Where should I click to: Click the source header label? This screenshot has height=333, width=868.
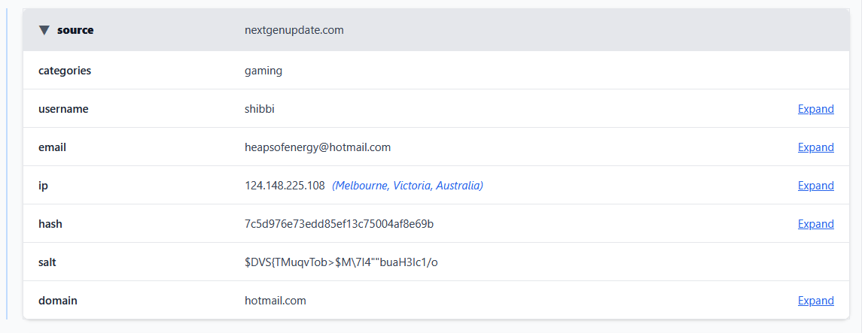(75, 30)
